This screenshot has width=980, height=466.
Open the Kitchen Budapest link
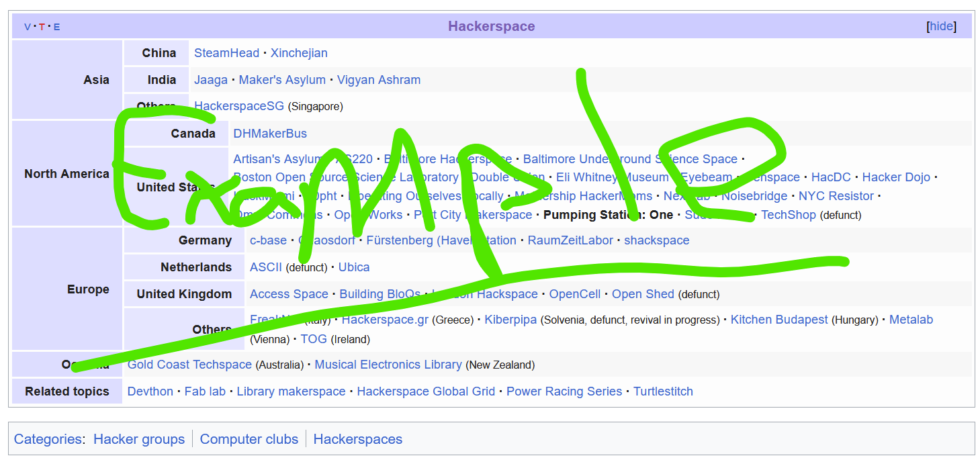pos(778,320)
